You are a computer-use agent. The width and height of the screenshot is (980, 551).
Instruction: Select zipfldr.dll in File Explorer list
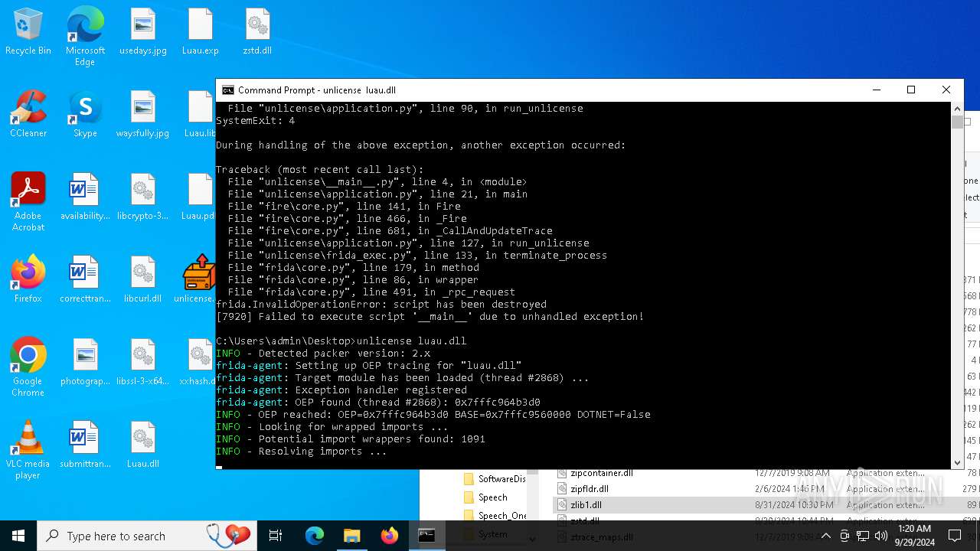point(590,489)
